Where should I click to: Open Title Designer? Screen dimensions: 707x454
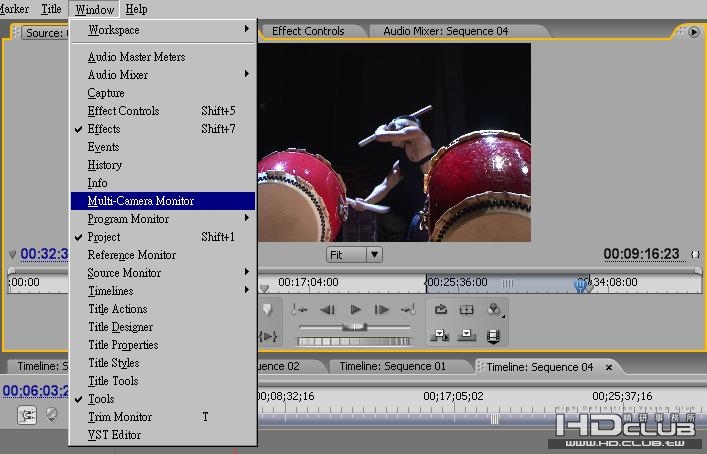163,327
